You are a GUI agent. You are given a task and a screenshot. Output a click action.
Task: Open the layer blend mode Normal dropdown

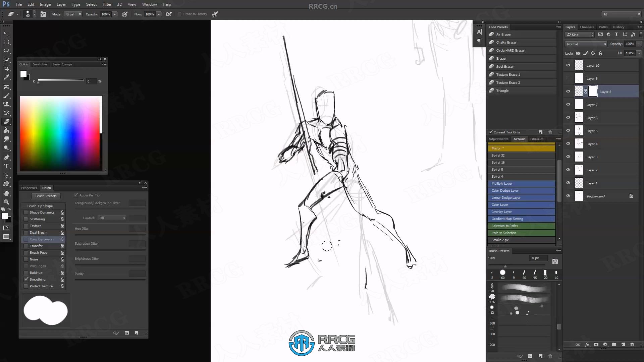point(586,44)
